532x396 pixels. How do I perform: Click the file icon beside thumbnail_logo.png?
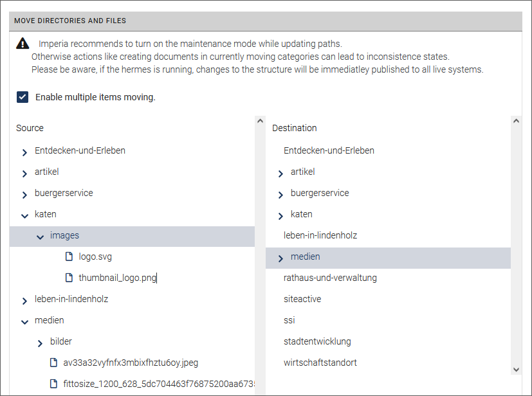(x=69, y=278)
